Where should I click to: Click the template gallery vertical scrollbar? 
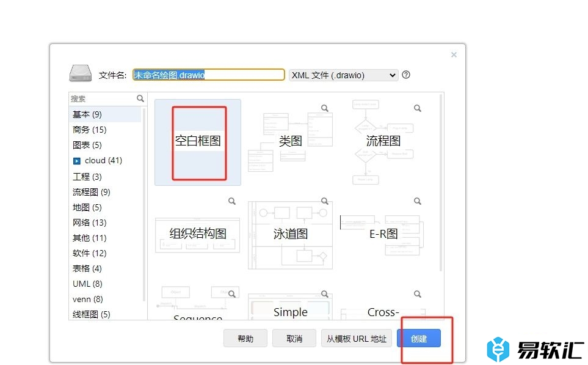(x=441, y=183)
